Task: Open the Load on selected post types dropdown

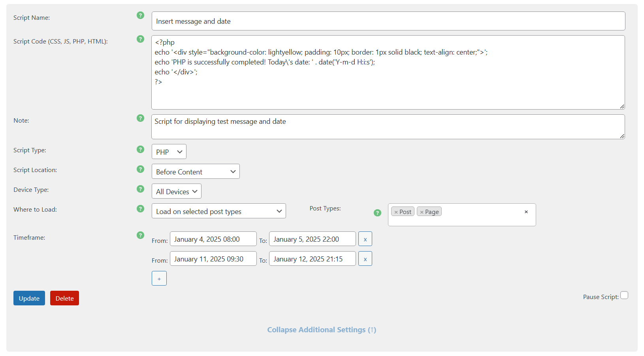Action: (x=218, y=211)
